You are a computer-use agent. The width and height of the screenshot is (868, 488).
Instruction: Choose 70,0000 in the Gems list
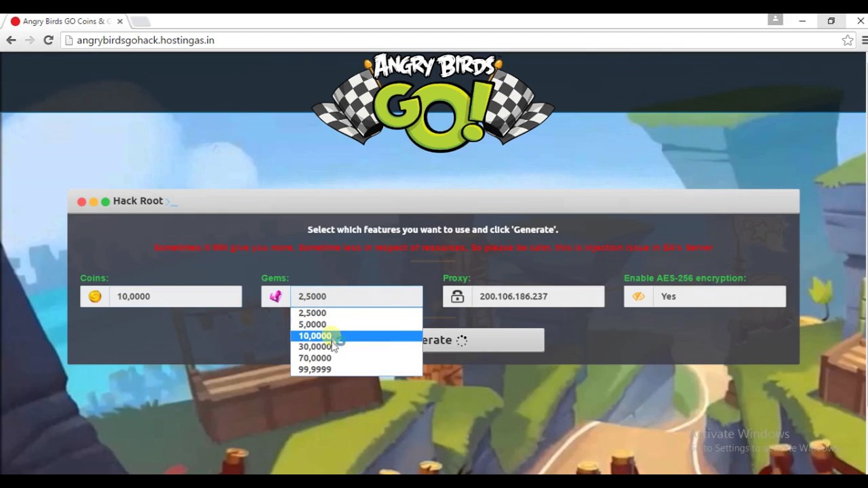357,359
